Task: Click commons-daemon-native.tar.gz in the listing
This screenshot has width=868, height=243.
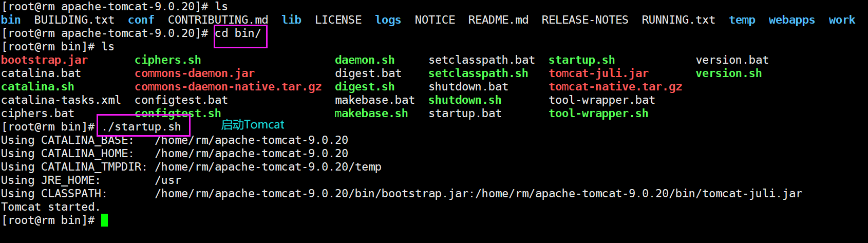Action: click(x=228, y=87)
